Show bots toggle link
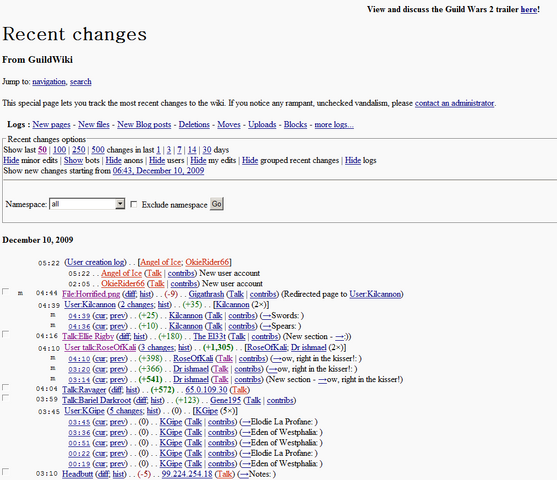 pyautogui.click(x=74, y=161)
